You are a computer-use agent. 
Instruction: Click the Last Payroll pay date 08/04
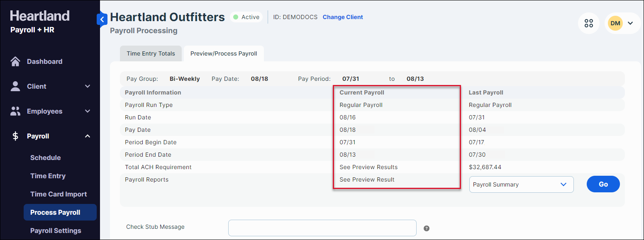477,130
